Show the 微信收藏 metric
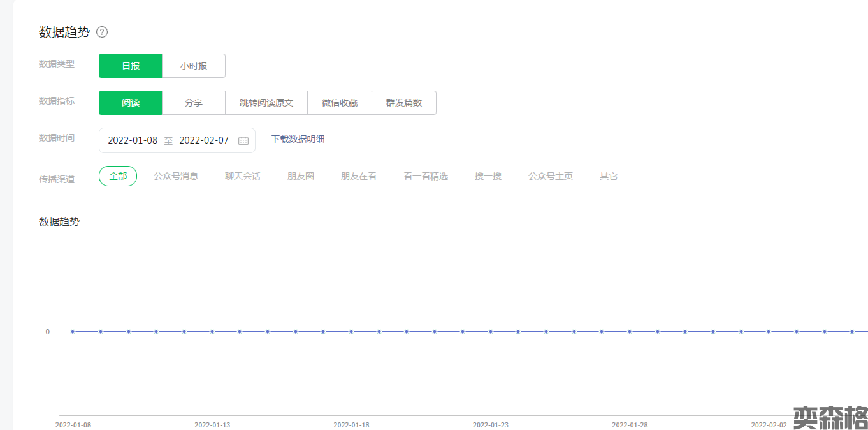The image size is (868, 430). pyautogui.click(x=340, y=103)
